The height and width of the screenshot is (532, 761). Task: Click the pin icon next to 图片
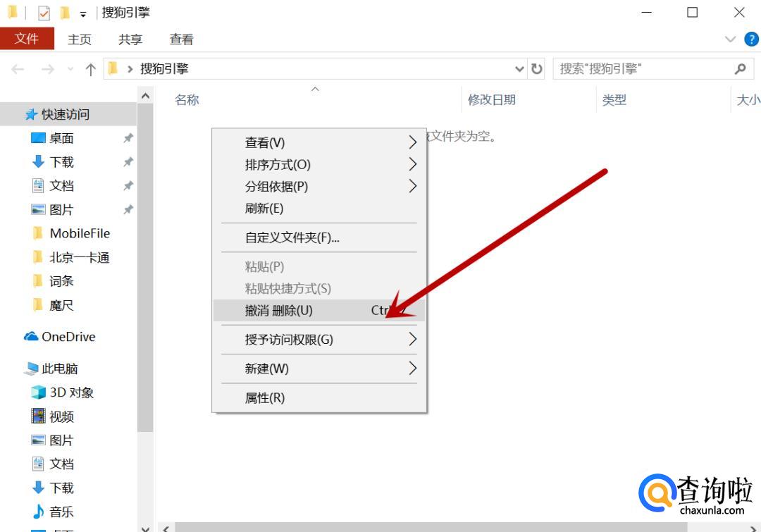pos(128,210)
